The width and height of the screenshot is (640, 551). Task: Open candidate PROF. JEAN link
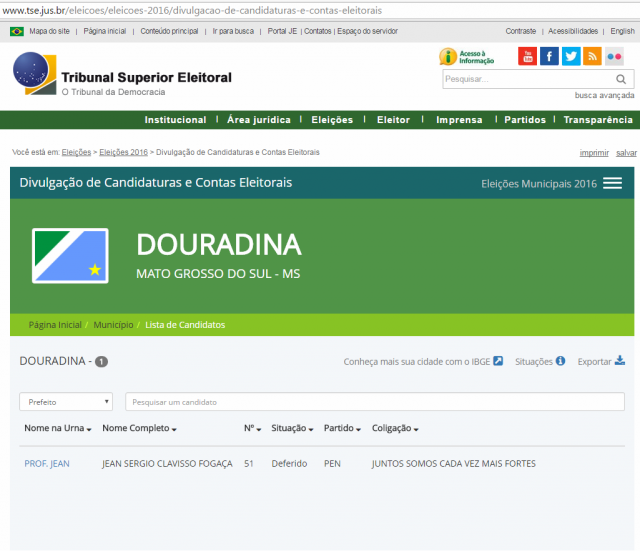click(47, 464)
